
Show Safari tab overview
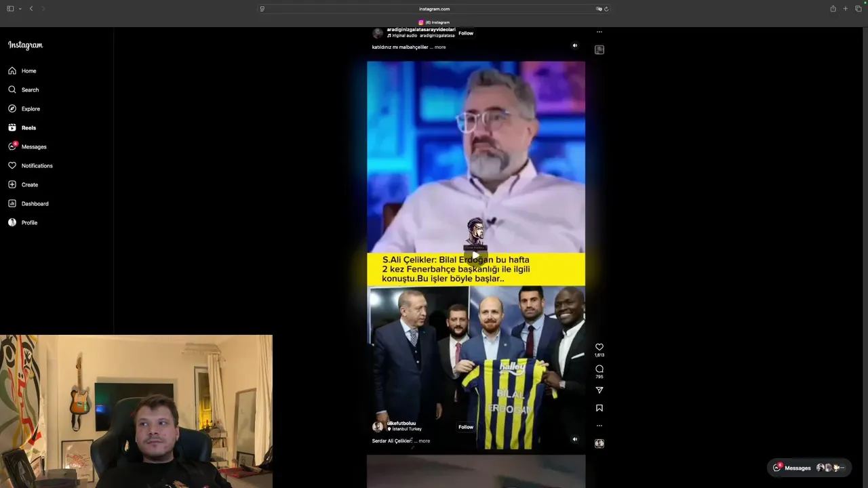point(859,9)
